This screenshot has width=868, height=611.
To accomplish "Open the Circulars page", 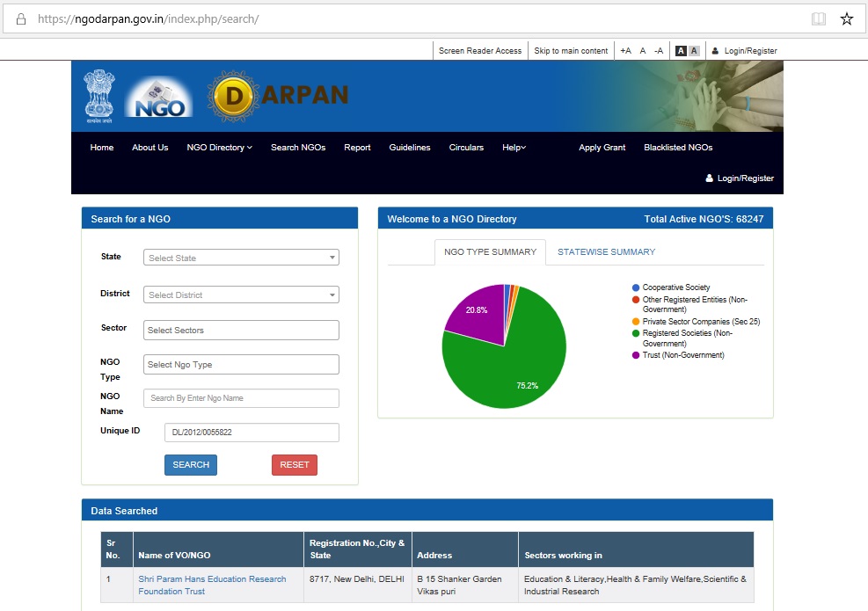I will tap(466, 147).
